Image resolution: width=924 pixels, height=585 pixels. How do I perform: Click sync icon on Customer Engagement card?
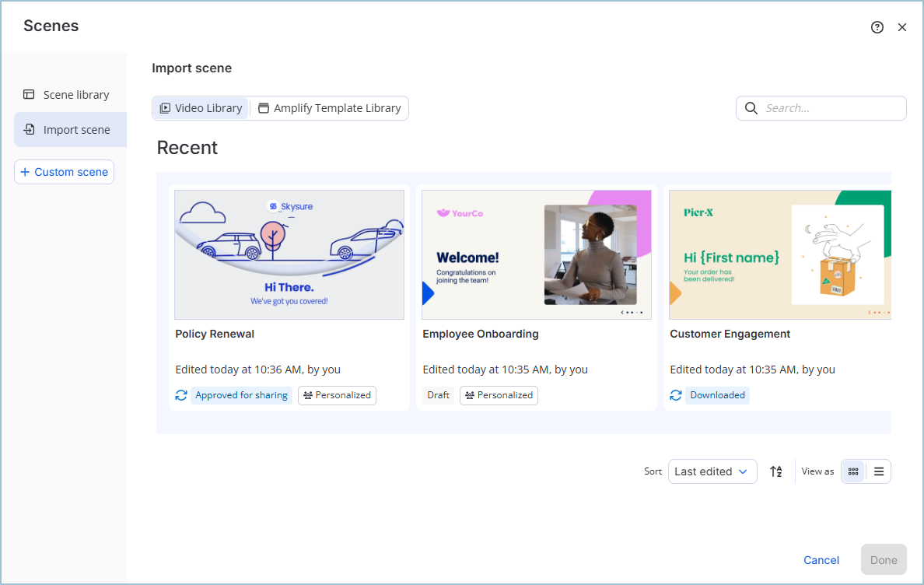(676, 395)
